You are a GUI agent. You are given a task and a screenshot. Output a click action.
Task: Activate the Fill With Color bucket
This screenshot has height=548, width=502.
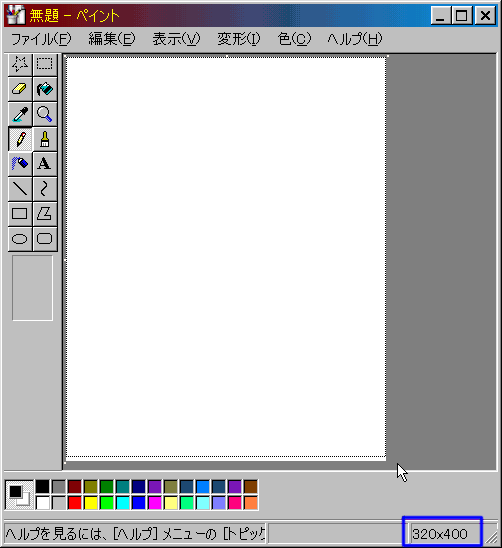coord(45,89)
